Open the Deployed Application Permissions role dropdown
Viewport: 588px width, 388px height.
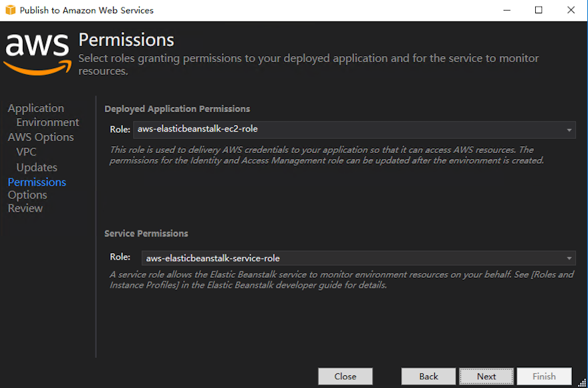click(354, 130)
